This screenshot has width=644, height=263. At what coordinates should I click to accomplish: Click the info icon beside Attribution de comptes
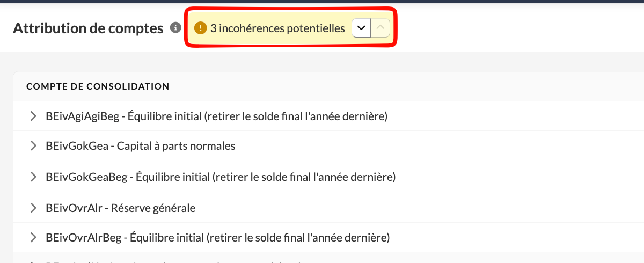pos(175,28)
